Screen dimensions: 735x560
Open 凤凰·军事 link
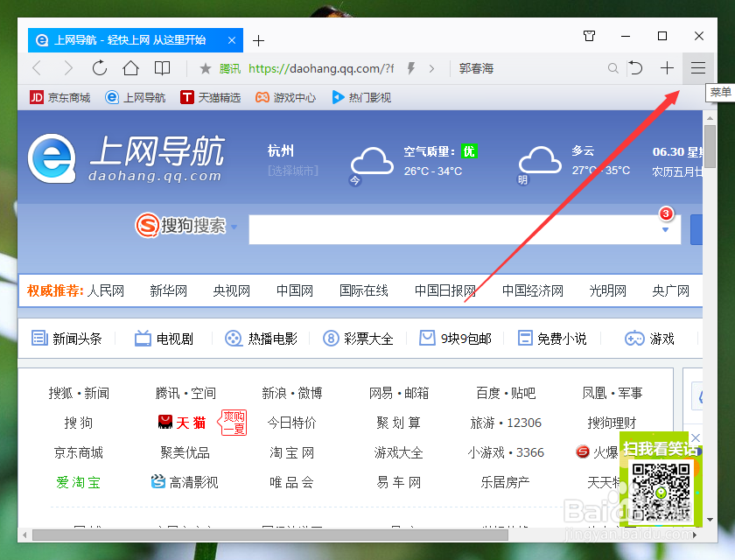pos(612,393)
